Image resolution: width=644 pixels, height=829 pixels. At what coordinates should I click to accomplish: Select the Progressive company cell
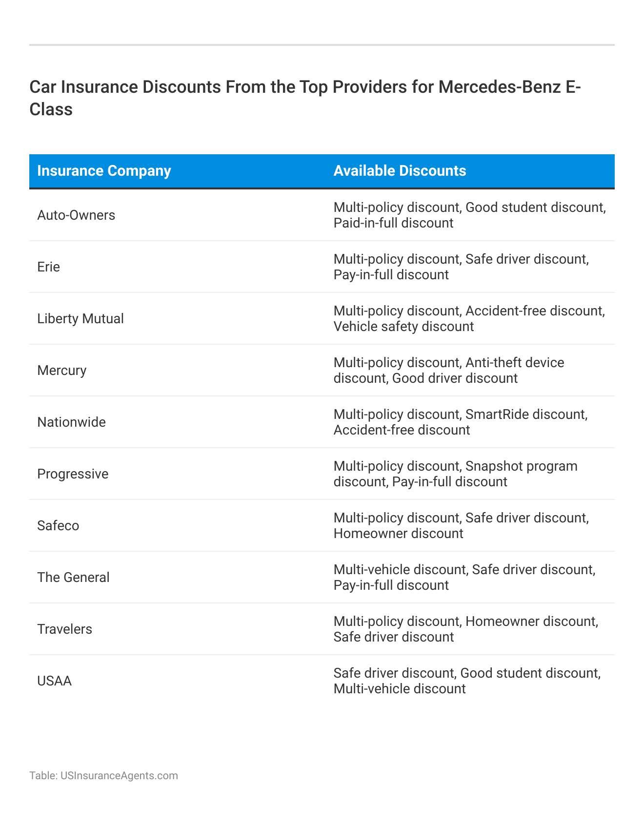tap(73, 474)
